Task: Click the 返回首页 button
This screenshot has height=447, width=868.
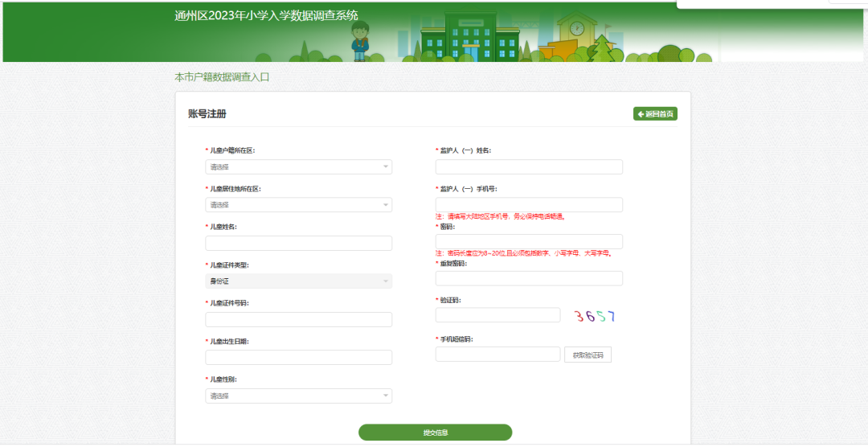Action: coord(655,113)
